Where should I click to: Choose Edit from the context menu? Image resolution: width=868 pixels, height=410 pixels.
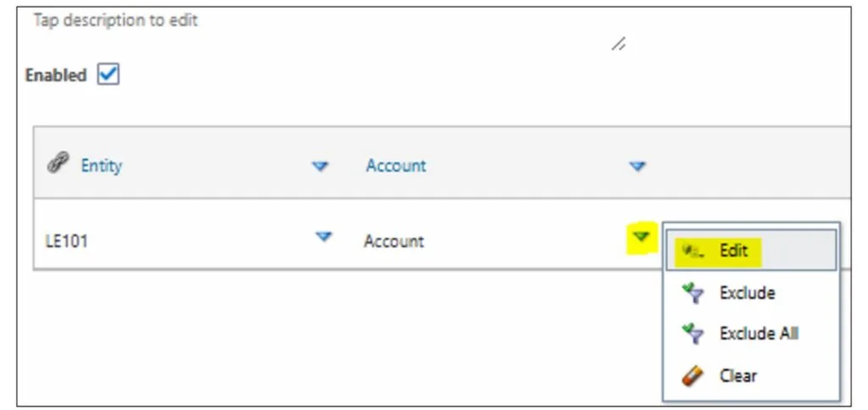(734, 251)
